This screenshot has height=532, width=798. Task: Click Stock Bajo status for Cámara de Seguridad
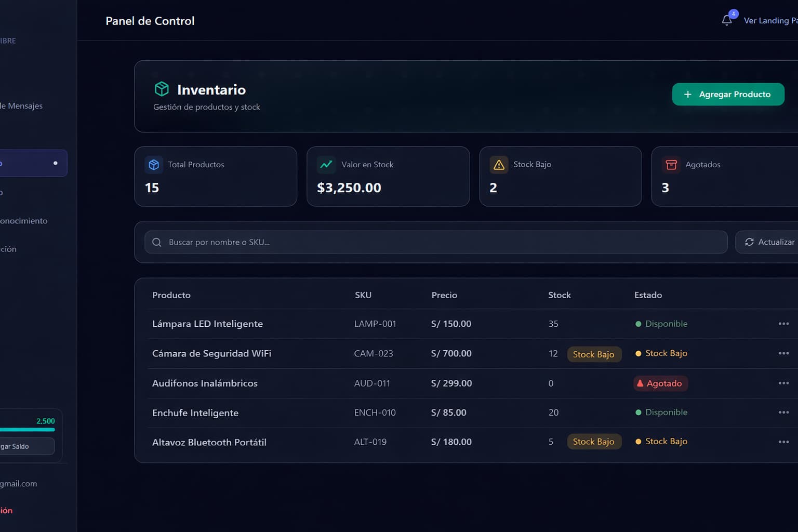661,353
